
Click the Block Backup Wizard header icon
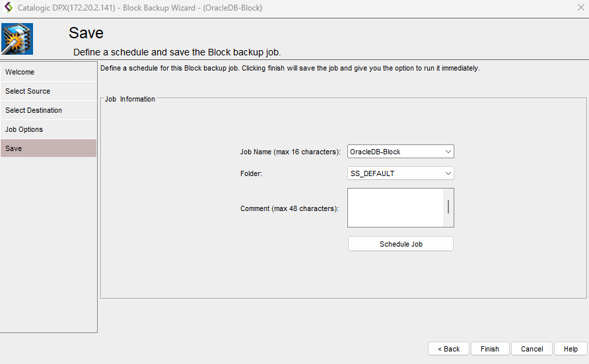click(18, 39)
